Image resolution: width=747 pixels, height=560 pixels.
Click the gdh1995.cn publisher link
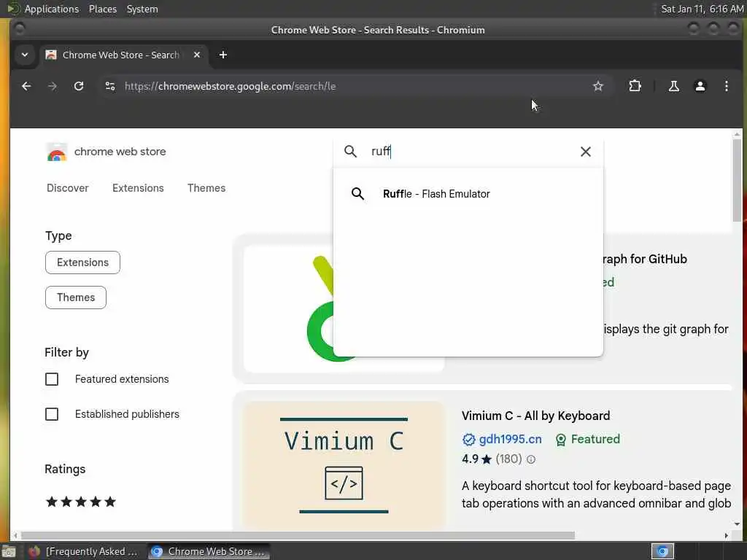pyautogui.click(x=510, y=439)
